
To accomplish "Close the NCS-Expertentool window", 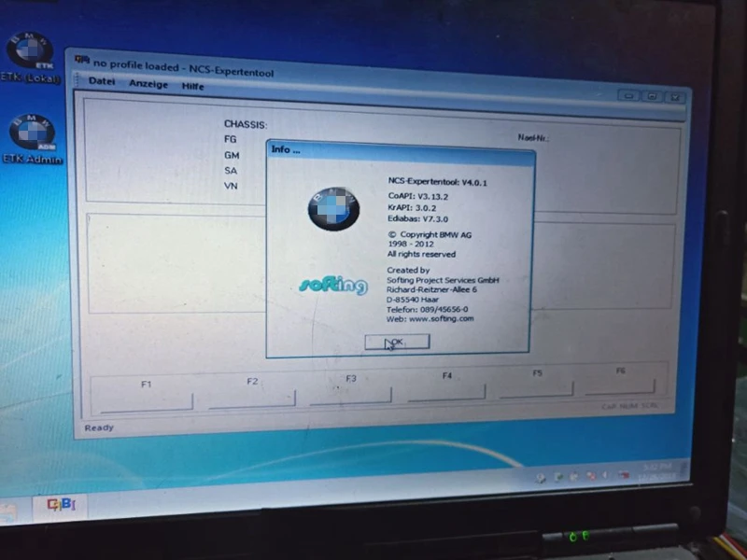I will (675, 98).
